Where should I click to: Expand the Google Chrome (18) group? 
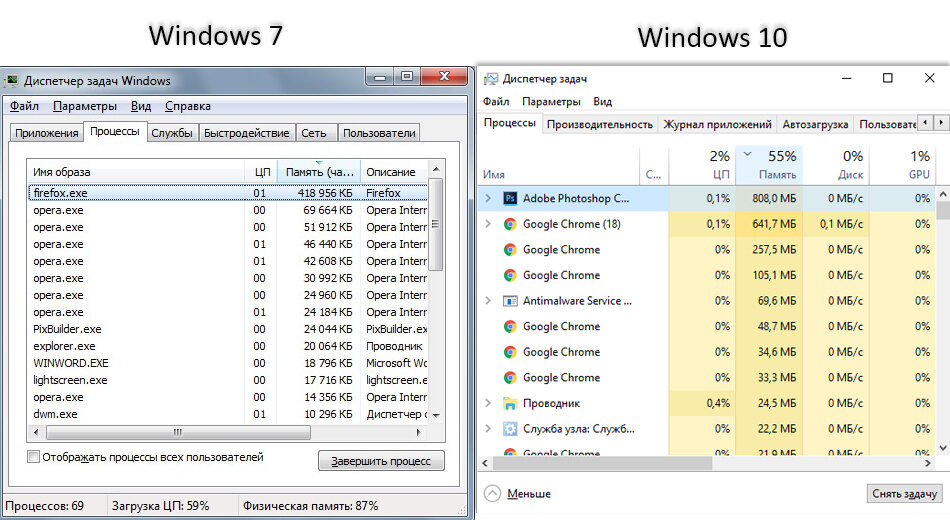[488, 224]
